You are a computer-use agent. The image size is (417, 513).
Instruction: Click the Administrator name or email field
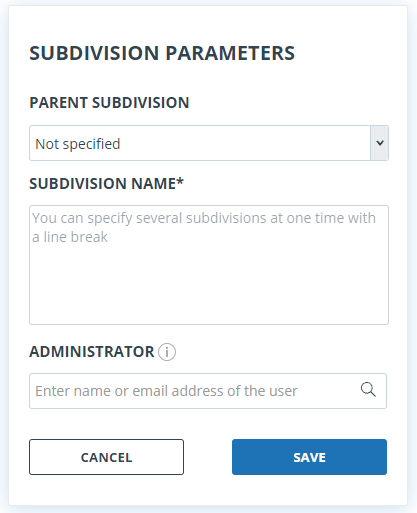pos(208,391)
